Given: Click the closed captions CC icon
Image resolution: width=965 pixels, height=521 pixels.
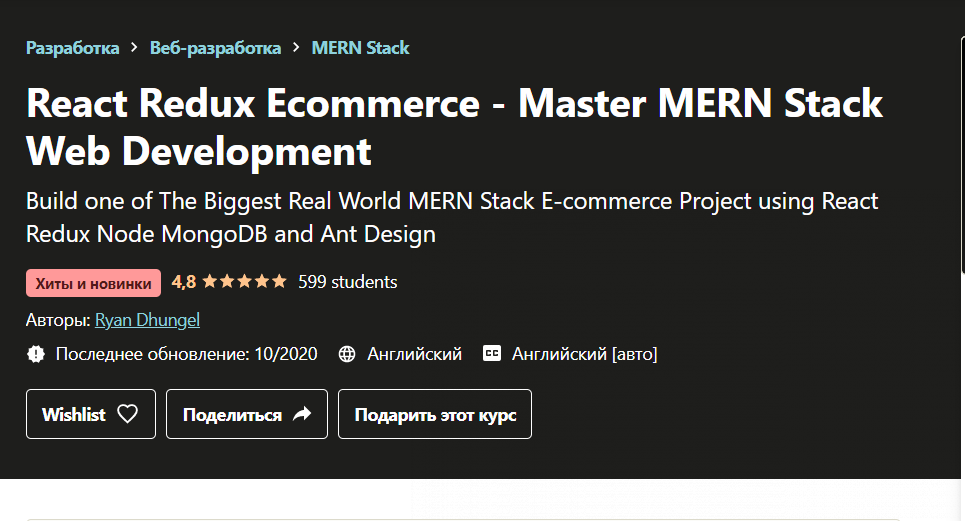Looking at the screenshot, I should point(491,353).
